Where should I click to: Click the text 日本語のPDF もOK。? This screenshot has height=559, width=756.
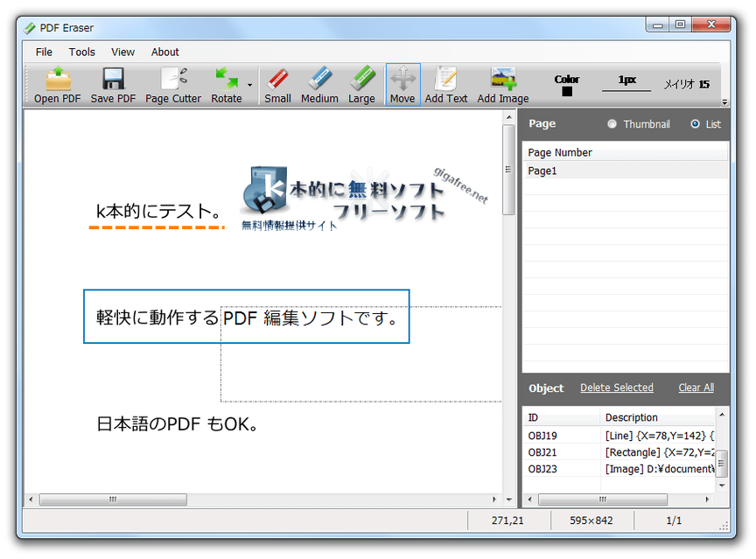(x=178, y=424)
